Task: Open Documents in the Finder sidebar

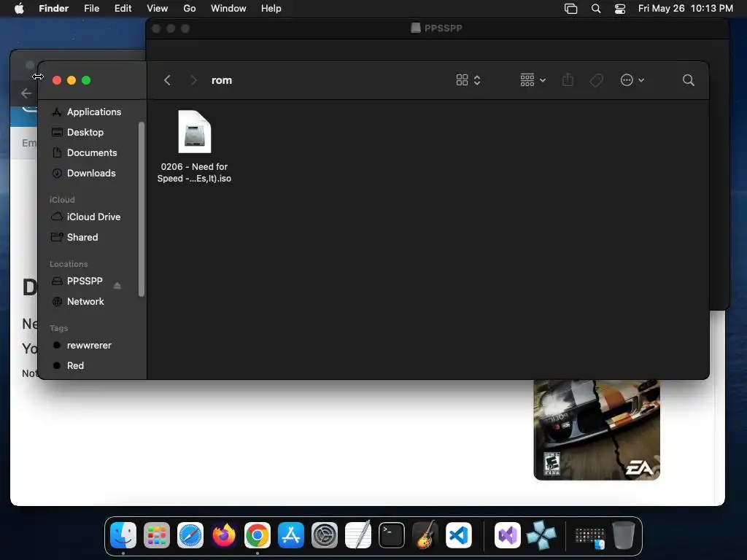Action: 91,153
